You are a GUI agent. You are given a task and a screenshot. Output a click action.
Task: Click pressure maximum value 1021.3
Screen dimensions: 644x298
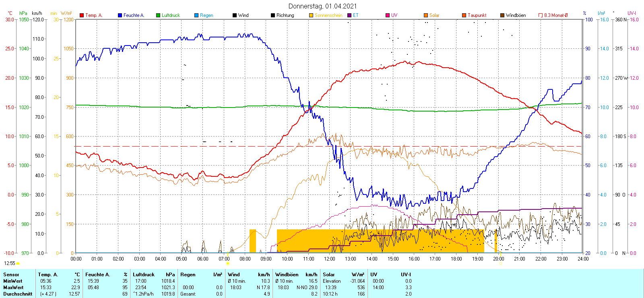[168, 288]
